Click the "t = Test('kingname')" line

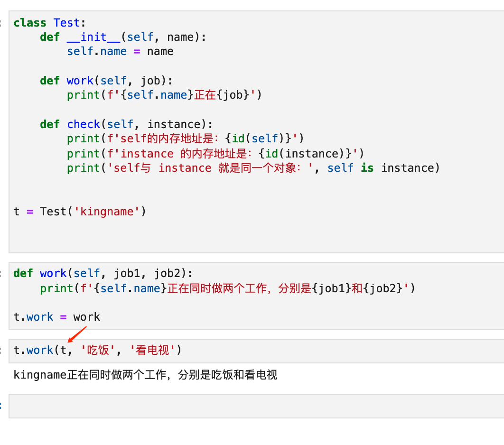tap(80, 212)
